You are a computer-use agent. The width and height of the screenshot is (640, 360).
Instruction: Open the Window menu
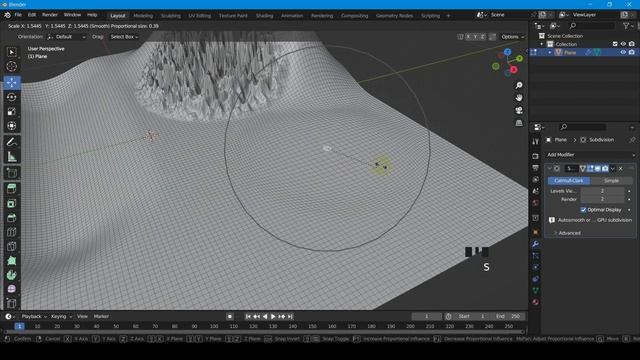click(72, 15)
